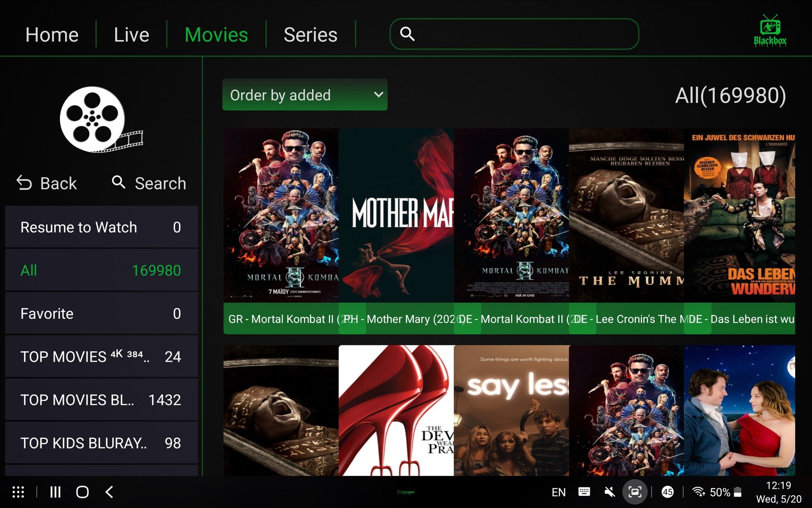Open the Favorite category
Screen dimensions: 812x508
point(101,313)
